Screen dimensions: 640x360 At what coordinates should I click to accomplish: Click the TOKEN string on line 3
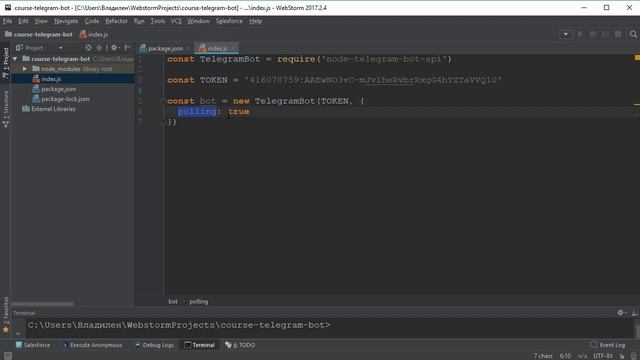pos(373,80)
